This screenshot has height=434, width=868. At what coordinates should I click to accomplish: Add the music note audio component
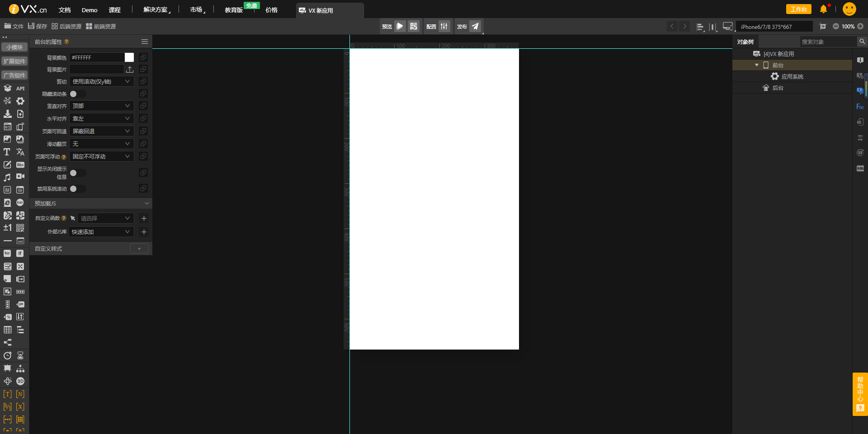tap(7, 177)
